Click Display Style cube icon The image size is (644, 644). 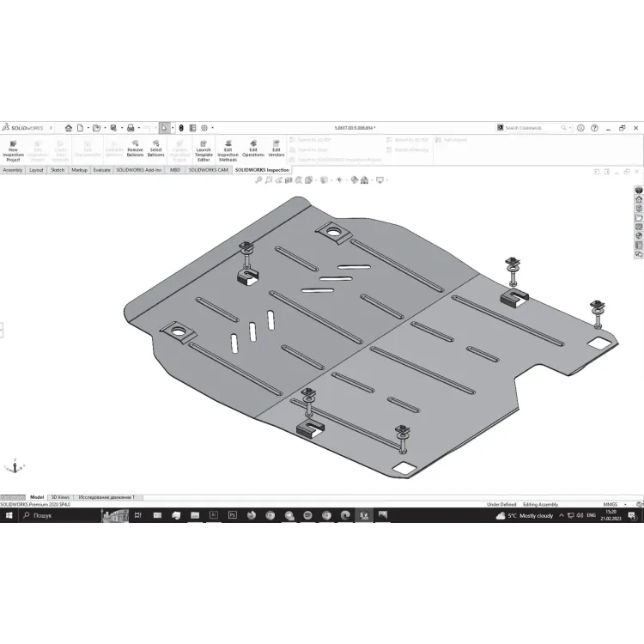324,180
